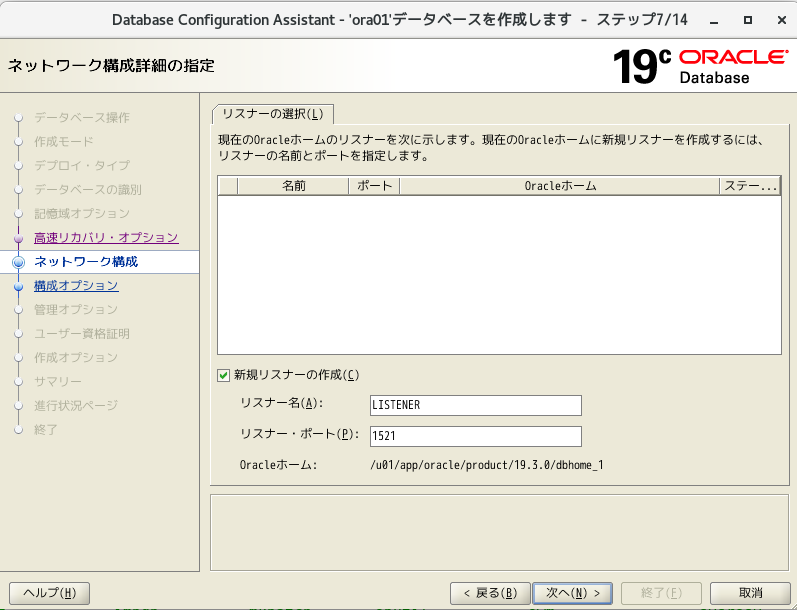Image resolution: width=797 pixels, height=610 pixels.
Task: Minimize the Database Configuration Assistant window
Action: [714, 20]
